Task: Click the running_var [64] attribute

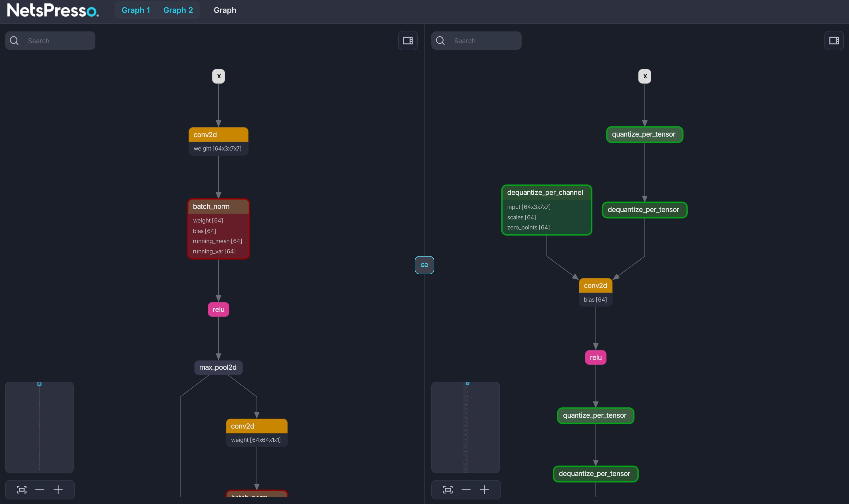Action: click(x=214, y=251)
